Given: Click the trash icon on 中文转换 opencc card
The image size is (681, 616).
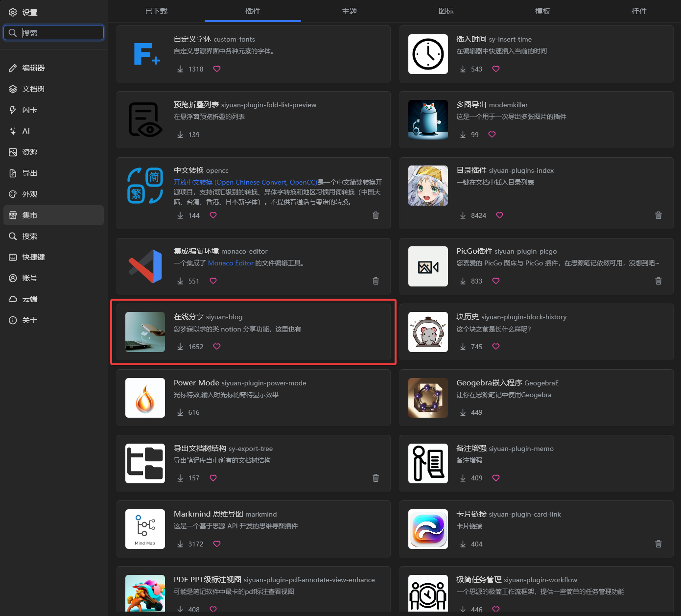Looking at the screenshot, I should pyautogui.click(x=376, y=215).
